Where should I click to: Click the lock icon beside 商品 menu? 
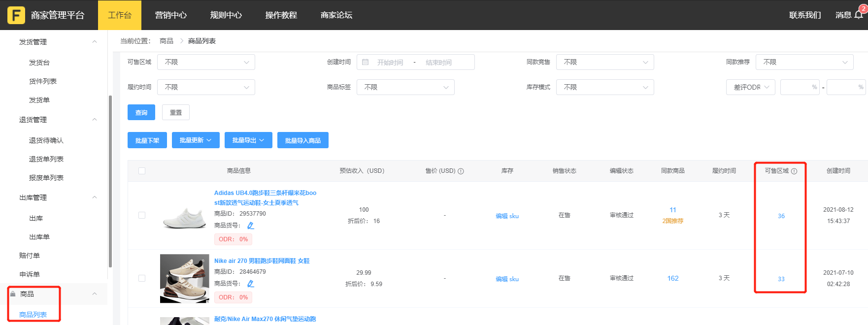pos(13,294)
